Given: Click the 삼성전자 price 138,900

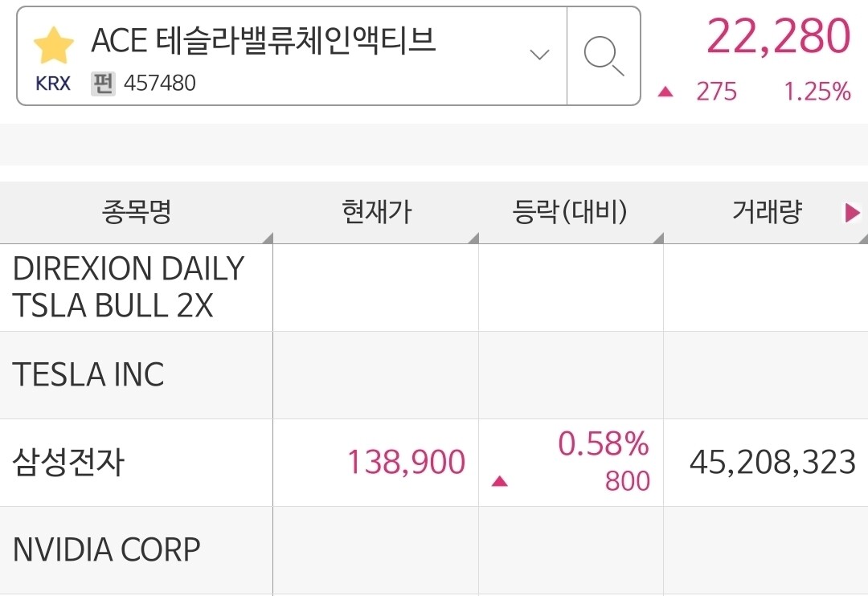Looking at the screenshot, I should click(x=407, y=463).
